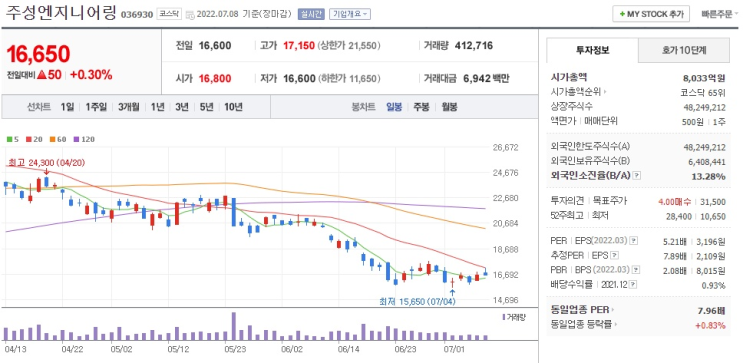The image size is (743, 363).
Task: Click the +0.30% change percentage
Action: [91, 75]
